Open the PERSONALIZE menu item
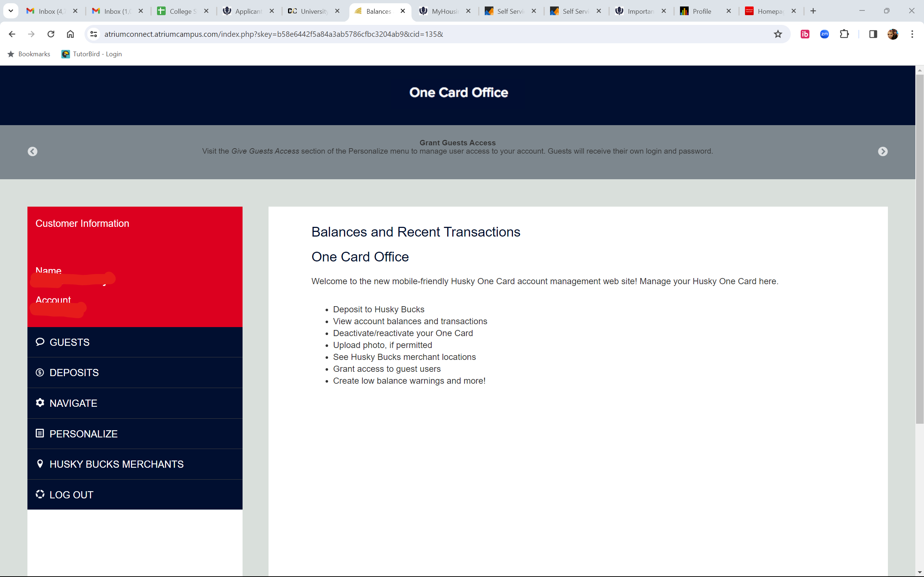The width and height of the screenshot is (924, 577). click(83, 434)
